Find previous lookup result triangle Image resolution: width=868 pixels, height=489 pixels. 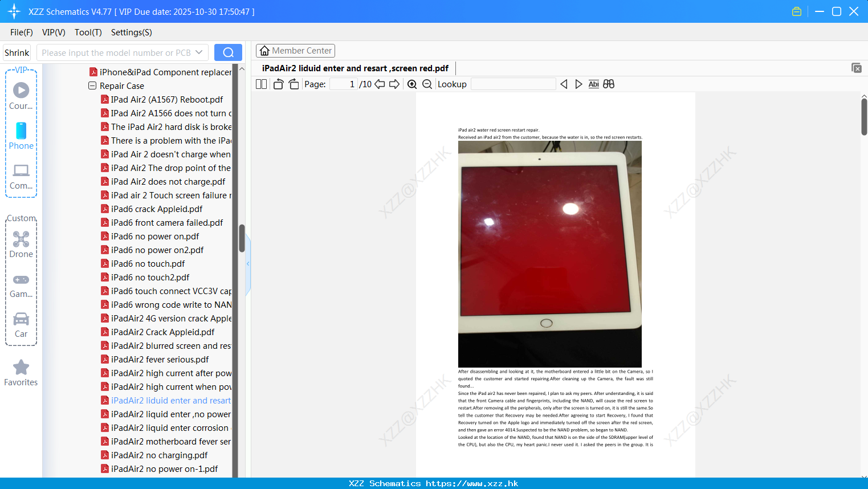click(564, 84)
